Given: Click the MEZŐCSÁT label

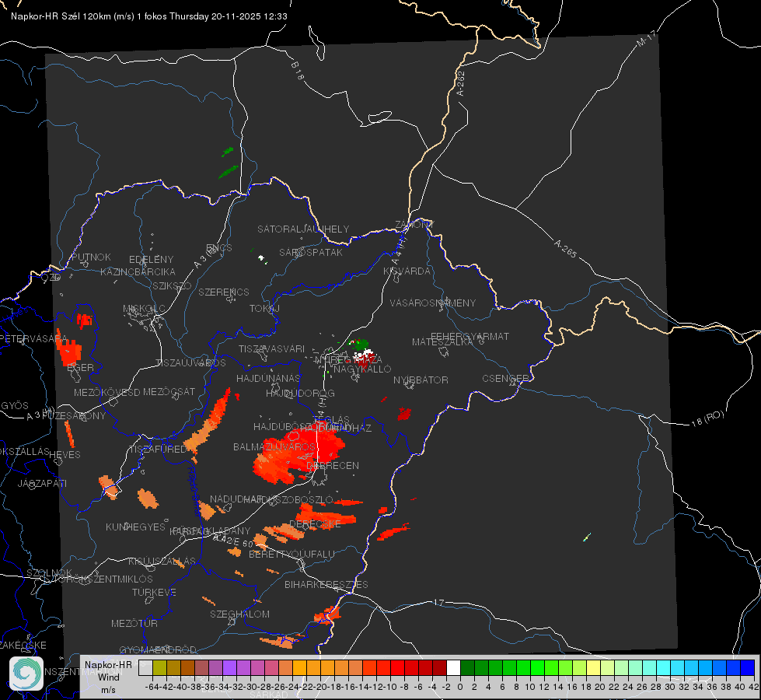Looking at the screenshot, I should [x=169, y=391].
